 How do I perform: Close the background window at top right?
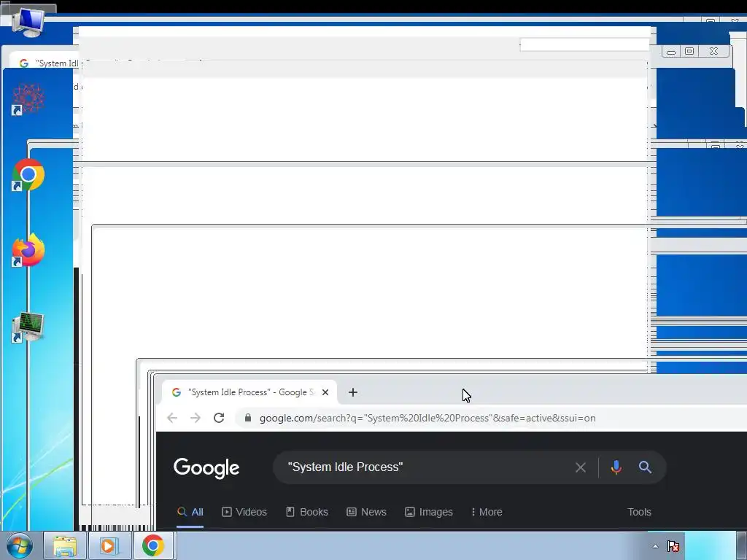coord(713,52)
